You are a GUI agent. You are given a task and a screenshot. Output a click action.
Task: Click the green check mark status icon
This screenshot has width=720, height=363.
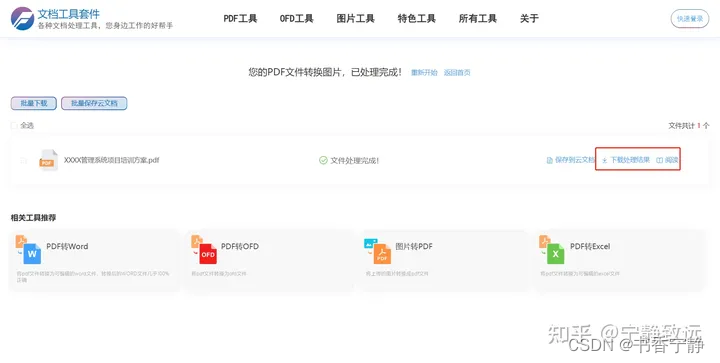[x=323, y=160]
